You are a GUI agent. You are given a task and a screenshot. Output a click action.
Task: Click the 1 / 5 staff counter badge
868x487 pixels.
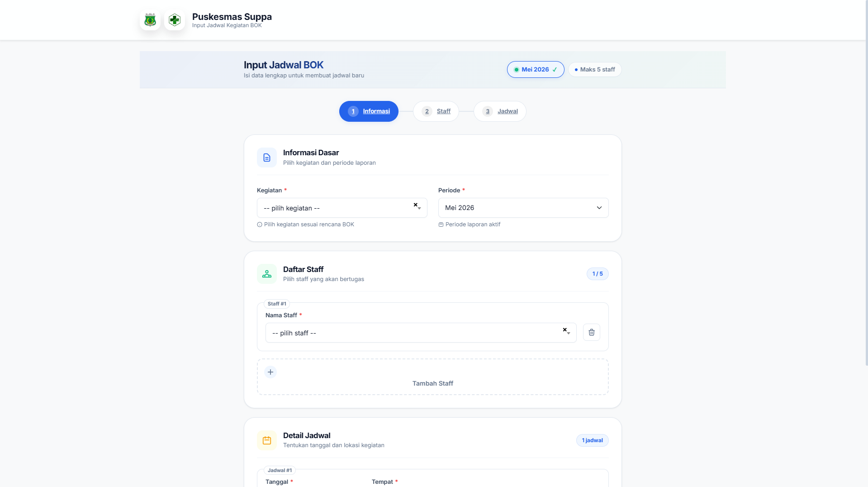point(598,274)
